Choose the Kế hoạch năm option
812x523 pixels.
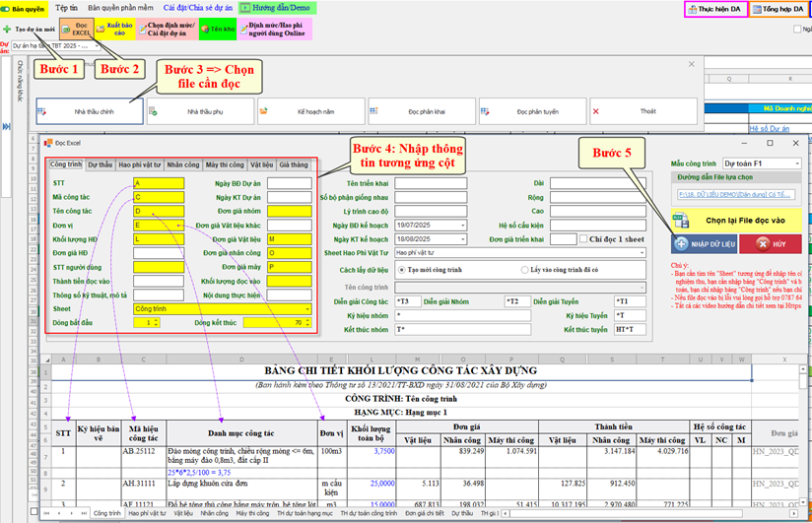pyautogui.click(x=310, y=111)
